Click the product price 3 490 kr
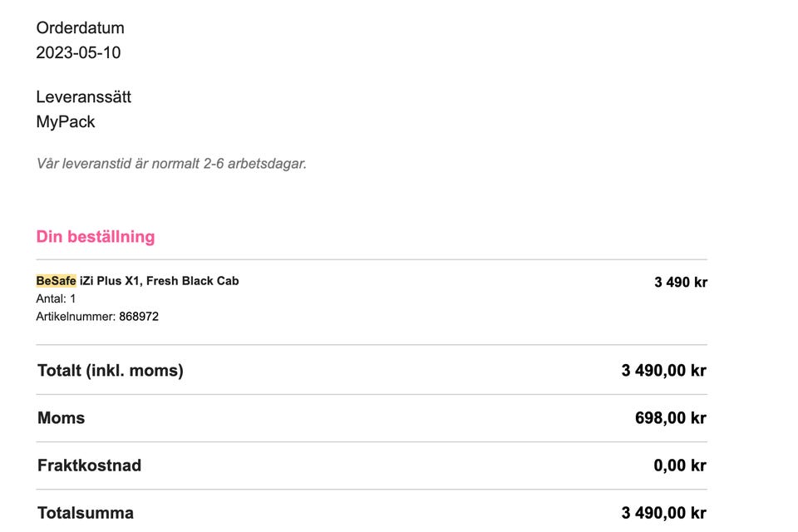This screenshot has height=532, width=798. [x=680, y=282]
